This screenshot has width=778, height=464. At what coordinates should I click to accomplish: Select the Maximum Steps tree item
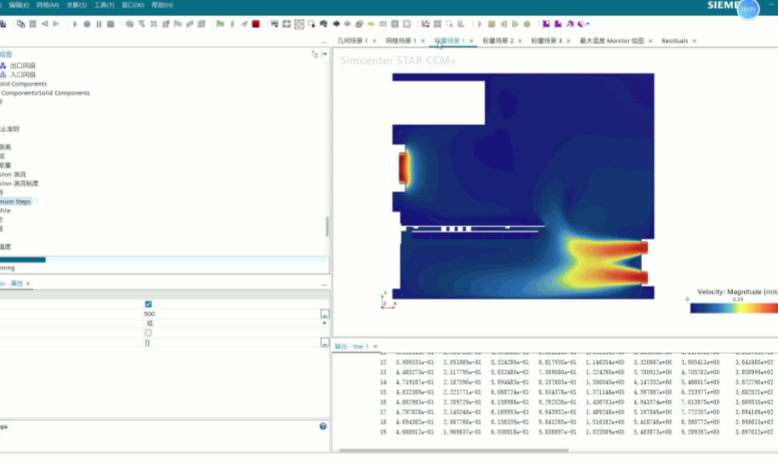coord(15,201)
